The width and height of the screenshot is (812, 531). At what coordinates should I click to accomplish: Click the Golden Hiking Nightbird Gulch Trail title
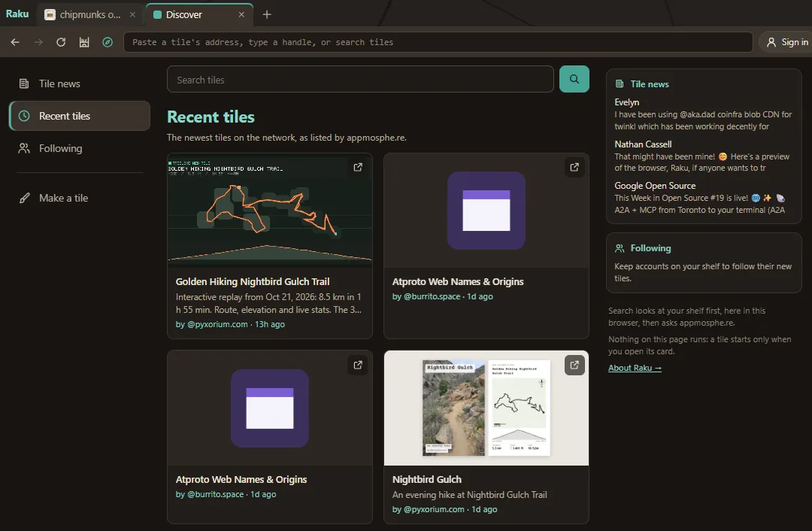click(x=252, y=282)
